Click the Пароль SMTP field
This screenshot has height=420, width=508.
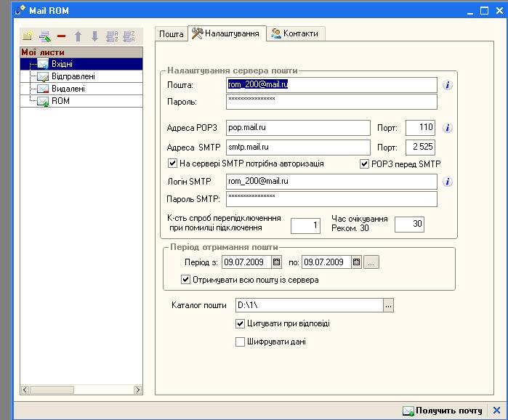[331, 199]
